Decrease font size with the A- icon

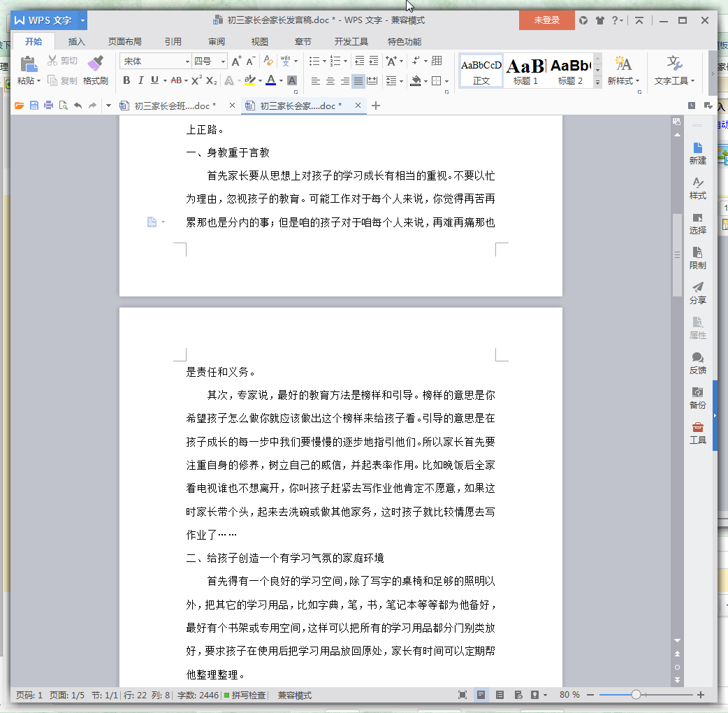pyautogui.click(x=251, y=61)
